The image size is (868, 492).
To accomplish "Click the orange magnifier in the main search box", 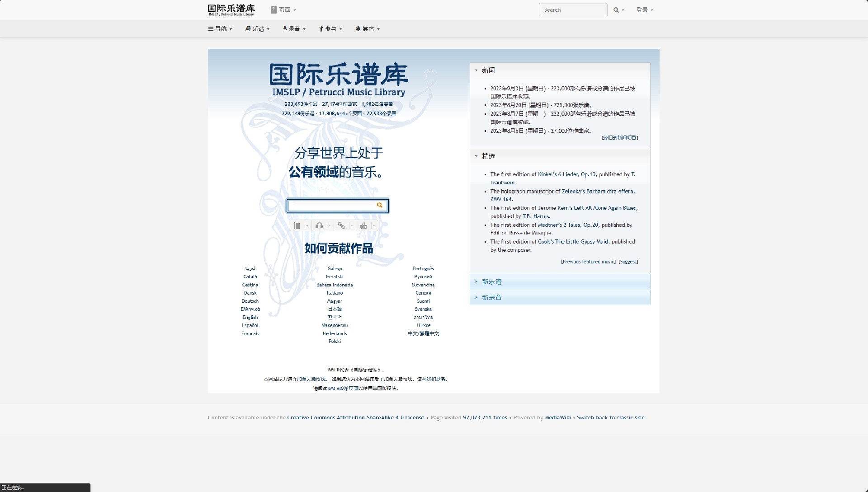I will (380, 206).
